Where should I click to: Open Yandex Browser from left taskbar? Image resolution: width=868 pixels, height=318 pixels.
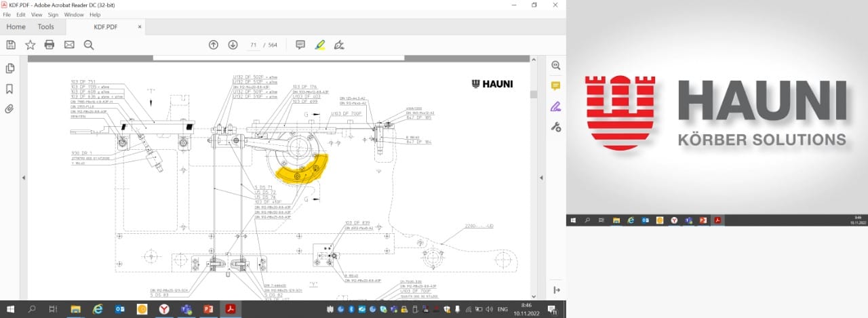(163, 309)
